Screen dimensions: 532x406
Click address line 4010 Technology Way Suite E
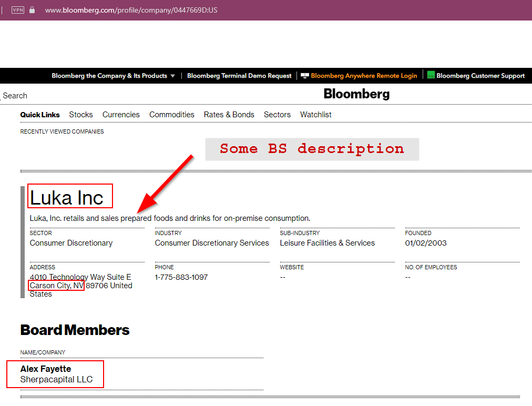point(80,277)
